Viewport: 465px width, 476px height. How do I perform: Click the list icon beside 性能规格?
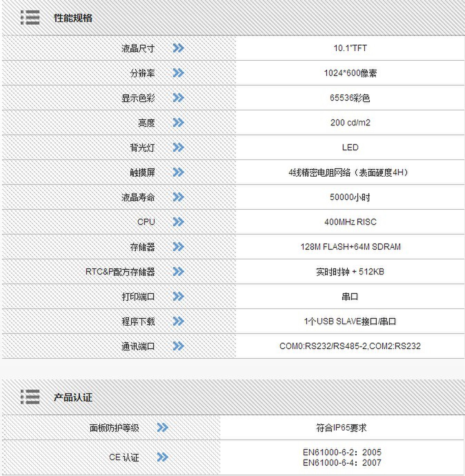click(30, 18)
